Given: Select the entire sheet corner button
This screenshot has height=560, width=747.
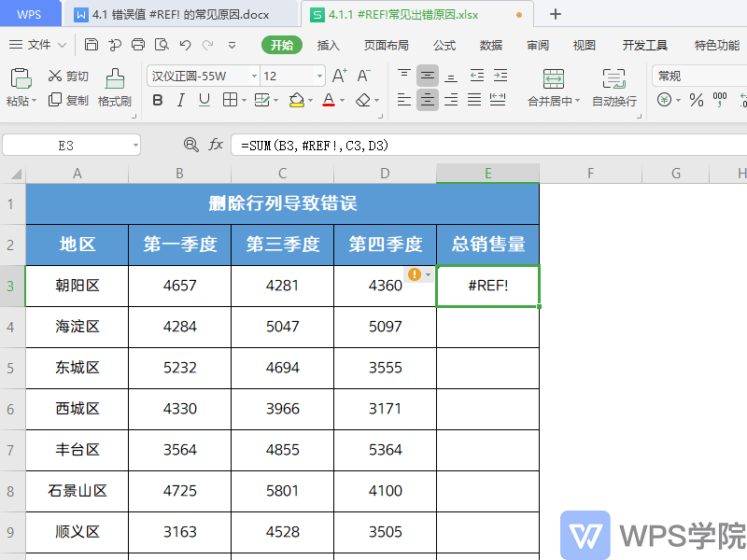Looking at the screenshot, I should (14, 174).
